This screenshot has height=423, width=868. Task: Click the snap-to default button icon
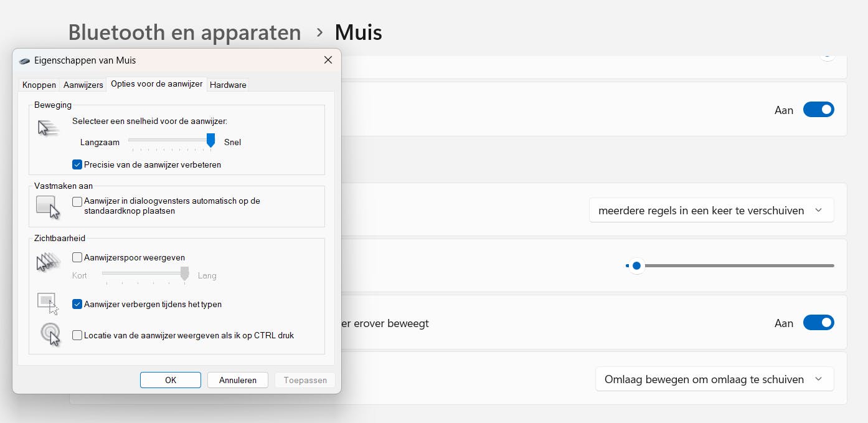coord(48,207)
